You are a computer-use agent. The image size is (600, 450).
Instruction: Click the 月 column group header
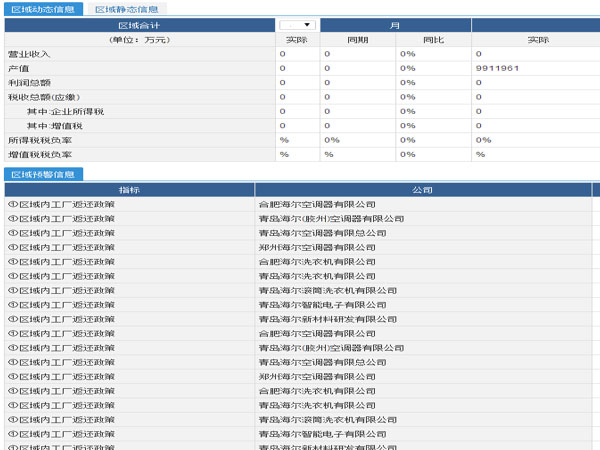pyautogui.click(x=395, y=25)
